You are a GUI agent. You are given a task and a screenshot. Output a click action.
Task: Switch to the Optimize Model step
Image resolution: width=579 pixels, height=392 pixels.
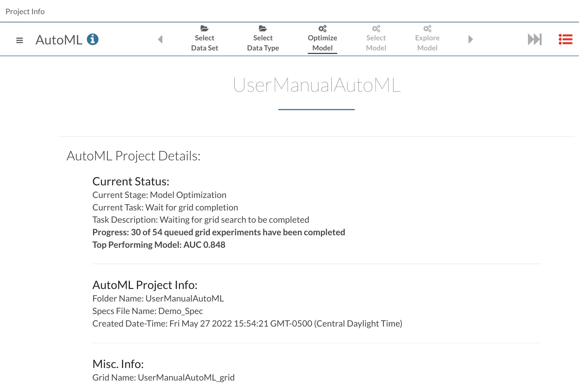tap(322, 43)
